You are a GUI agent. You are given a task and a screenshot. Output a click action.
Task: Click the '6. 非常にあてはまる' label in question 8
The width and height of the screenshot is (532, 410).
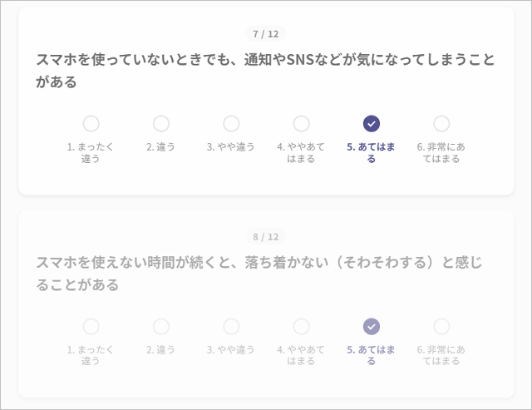pyautogui.click(x=441, y=356)
